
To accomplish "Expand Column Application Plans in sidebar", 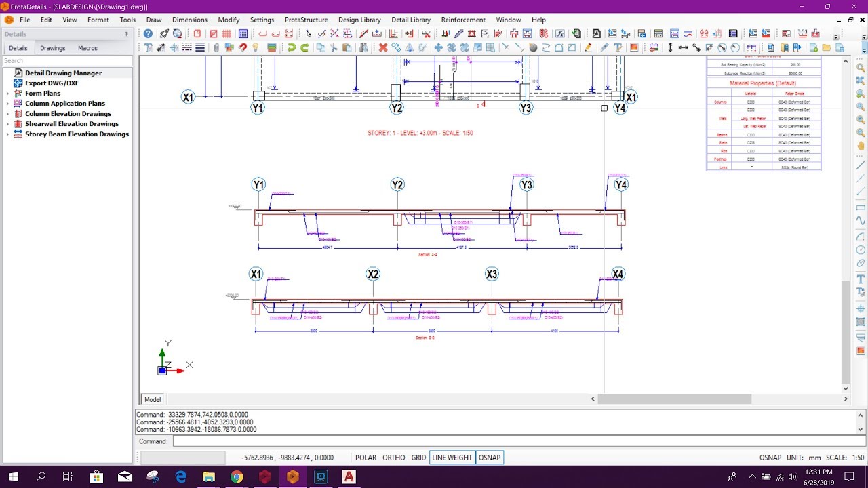I will pos(8,103).
